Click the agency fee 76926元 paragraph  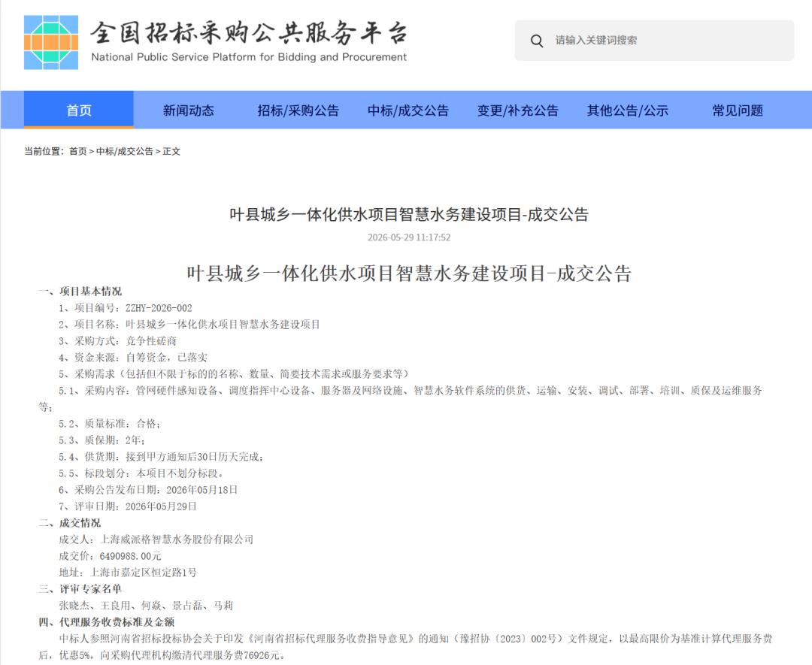(405, 647)
